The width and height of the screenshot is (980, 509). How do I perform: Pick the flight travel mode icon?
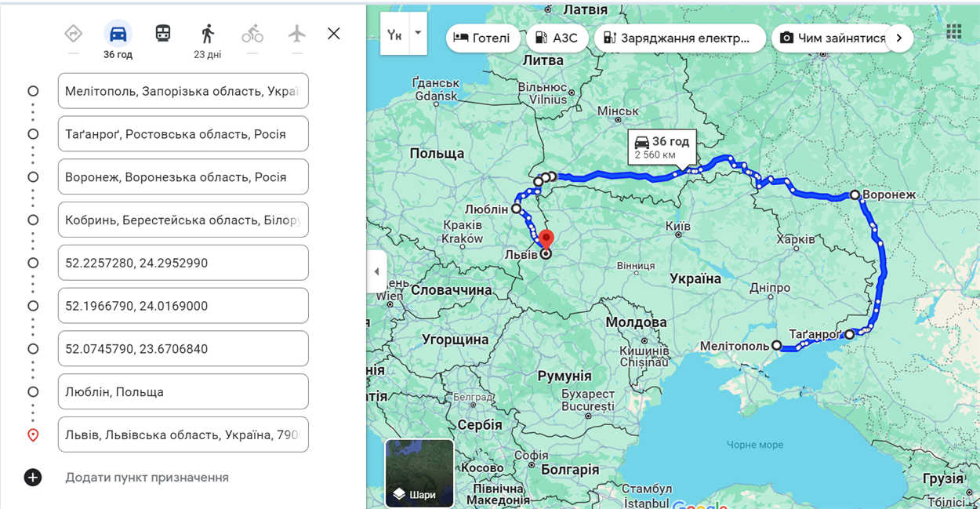(x=296, y=34)
